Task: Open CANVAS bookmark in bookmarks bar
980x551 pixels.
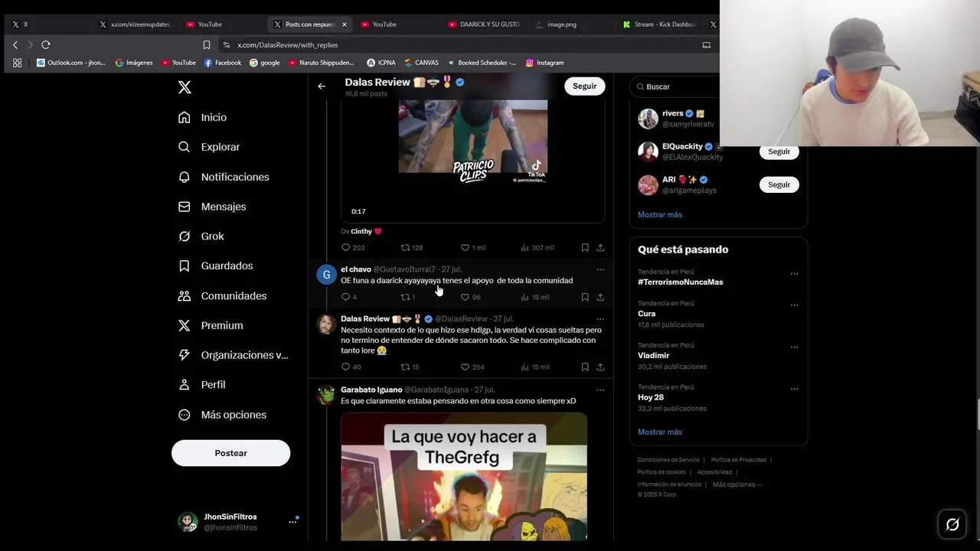Action: (x=421, y=63)
